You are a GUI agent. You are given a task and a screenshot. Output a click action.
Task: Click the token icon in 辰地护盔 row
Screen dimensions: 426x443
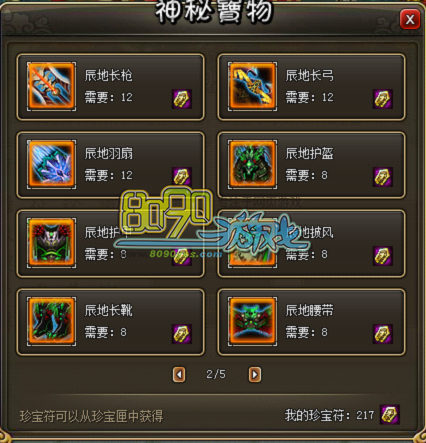(383, 177)
